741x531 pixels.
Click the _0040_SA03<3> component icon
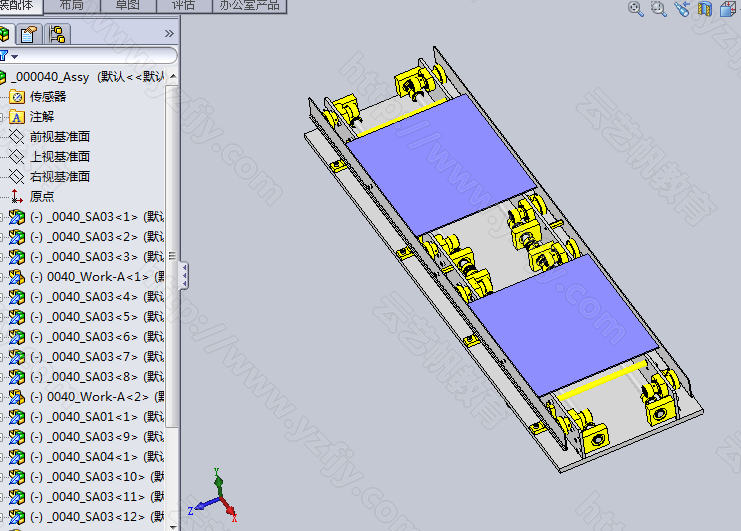coord(17,257)
